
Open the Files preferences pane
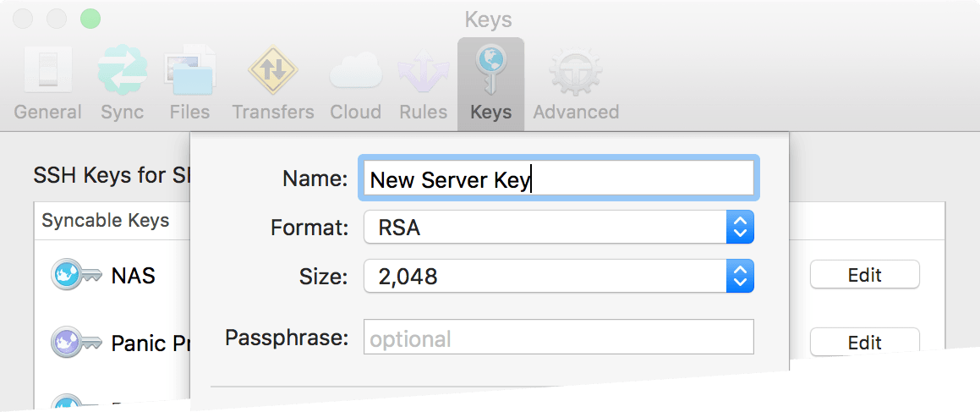[189, 83]
